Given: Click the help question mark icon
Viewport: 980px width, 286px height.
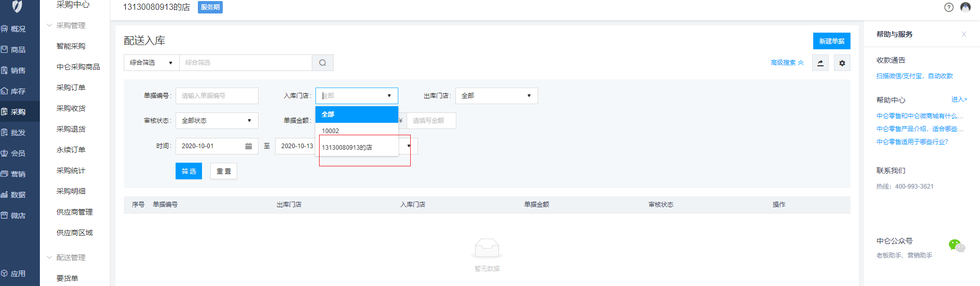Looking at the screenshot, I should pos(949,7).
